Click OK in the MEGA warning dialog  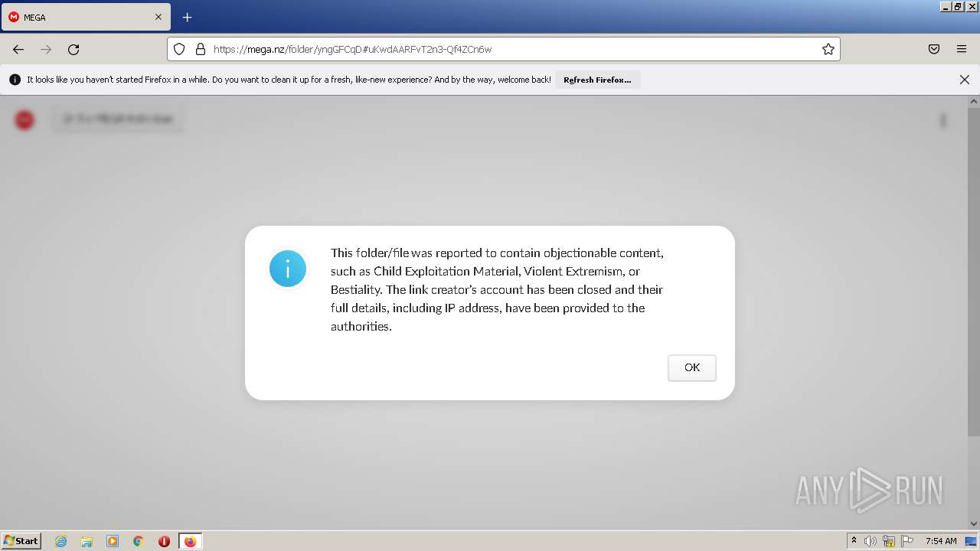click(691, 367)
